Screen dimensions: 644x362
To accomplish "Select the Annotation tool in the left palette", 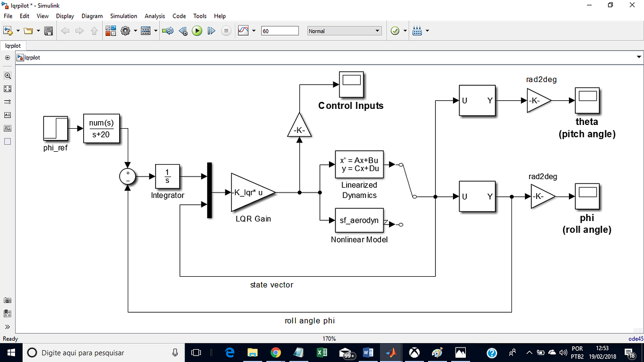I will (7, 115).
